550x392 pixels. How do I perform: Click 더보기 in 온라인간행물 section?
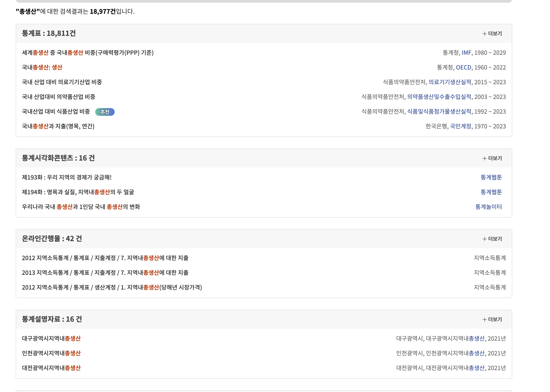(x=492, y=239)
